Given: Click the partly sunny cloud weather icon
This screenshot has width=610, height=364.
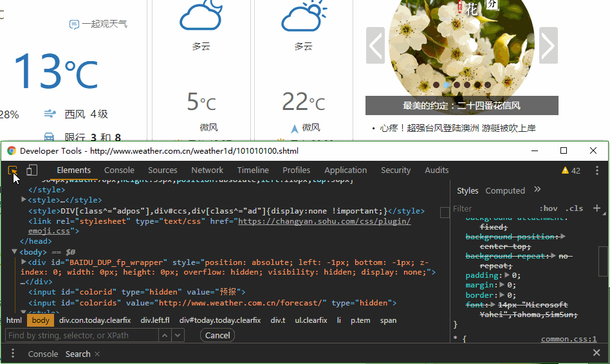Looking at the screenshot, I should coord(304,15).
